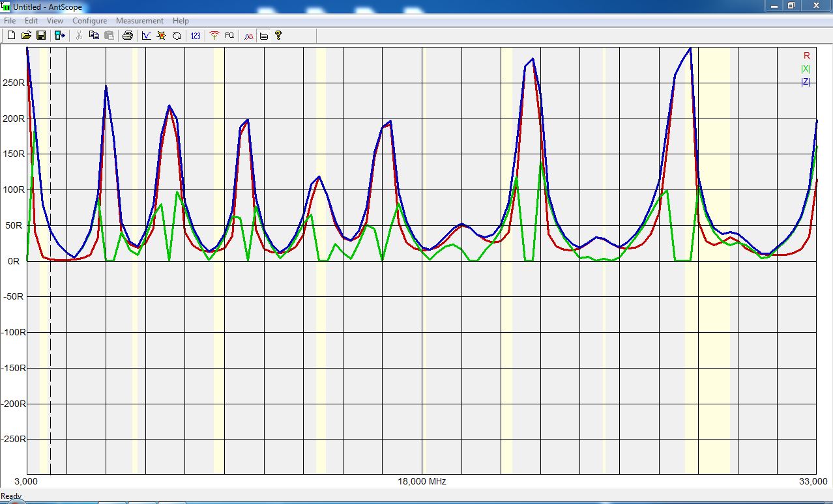Screen dimensions: 833x504
Task: Click the 123 numeric values icon
Action: (x=196, y=35)
